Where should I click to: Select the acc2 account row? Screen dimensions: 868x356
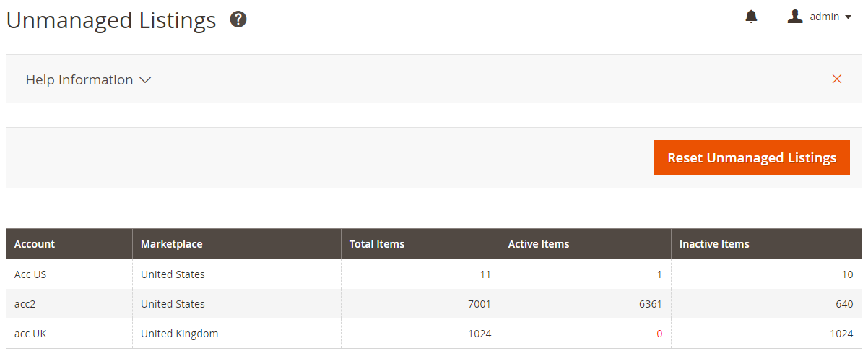pyautogui.click(x=25, y=304)
